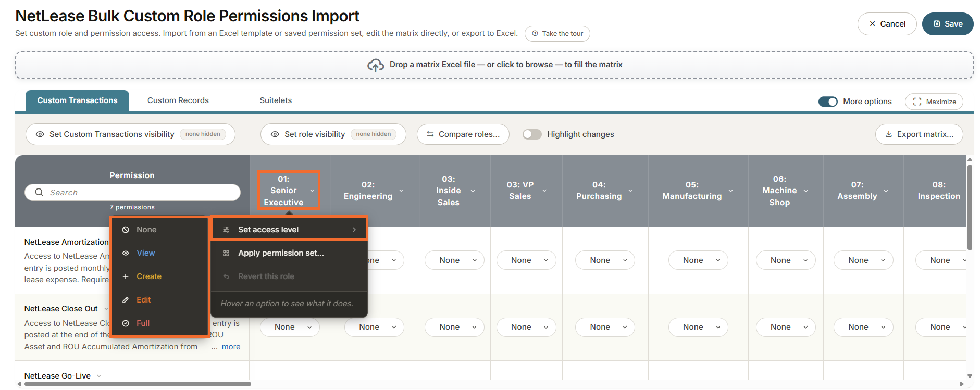Click the Maximize button
The image size is (980, 390).
click(x=934, y=102)
